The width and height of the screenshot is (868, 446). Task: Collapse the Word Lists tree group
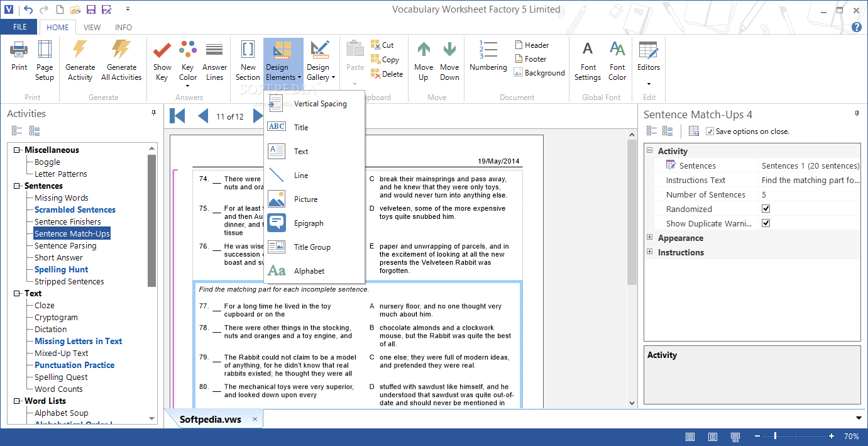pos(17,401)
